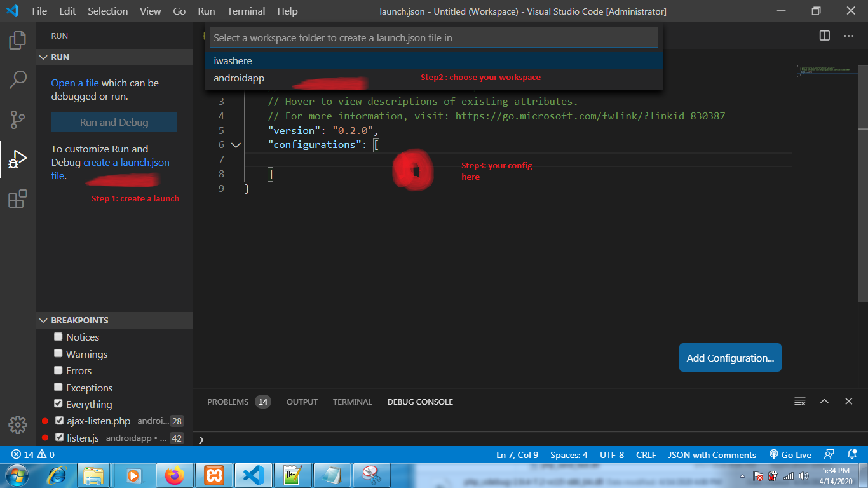This screenshot has width=868, height=488.
Task: Open the Manage gear in activity bar
Action: (x=18, y=424)
